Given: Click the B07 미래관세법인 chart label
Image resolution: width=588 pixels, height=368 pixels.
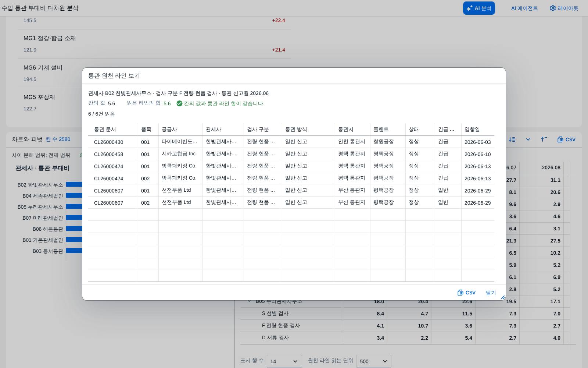Looking at the screenshot, I should tap(43, 218).
